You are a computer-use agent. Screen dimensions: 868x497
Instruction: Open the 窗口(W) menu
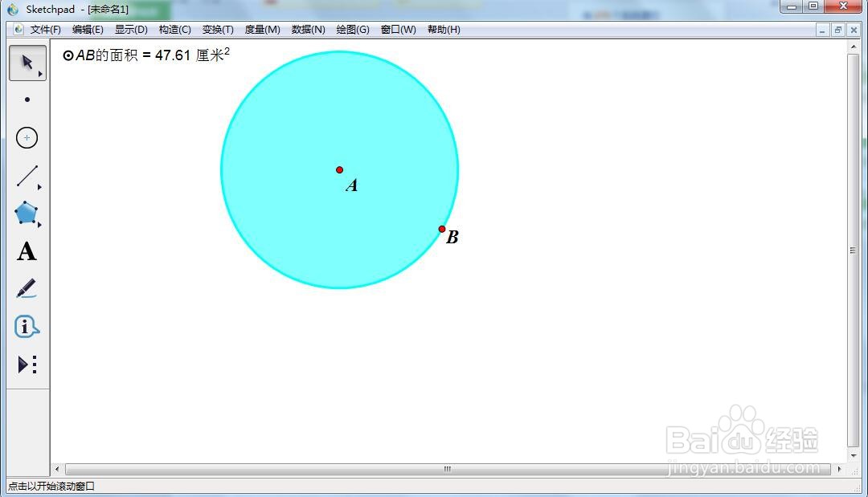pos(398,29)
